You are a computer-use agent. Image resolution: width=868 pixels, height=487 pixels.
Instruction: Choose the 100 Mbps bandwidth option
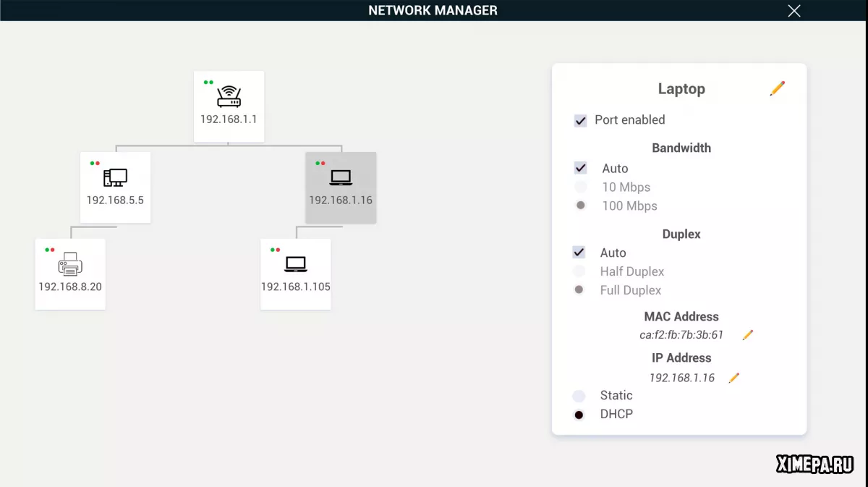pyautogui.click(x=580, y=206)
